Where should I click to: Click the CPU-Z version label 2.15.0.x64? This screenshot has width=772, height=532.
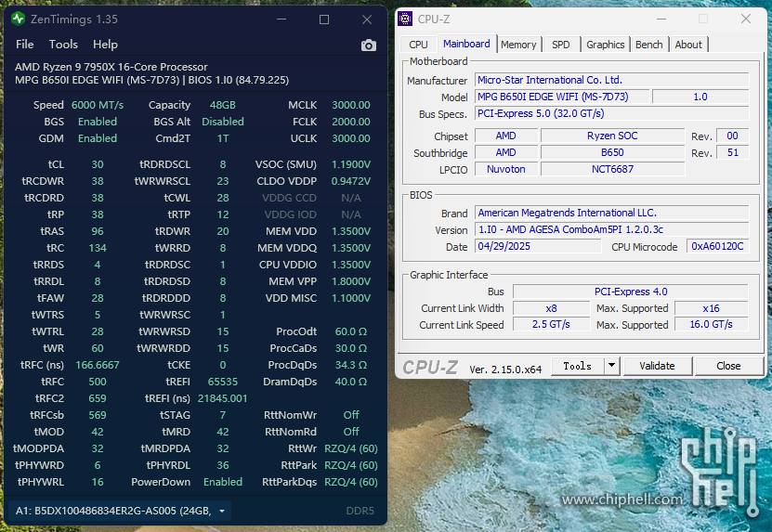tap(505, 370)
